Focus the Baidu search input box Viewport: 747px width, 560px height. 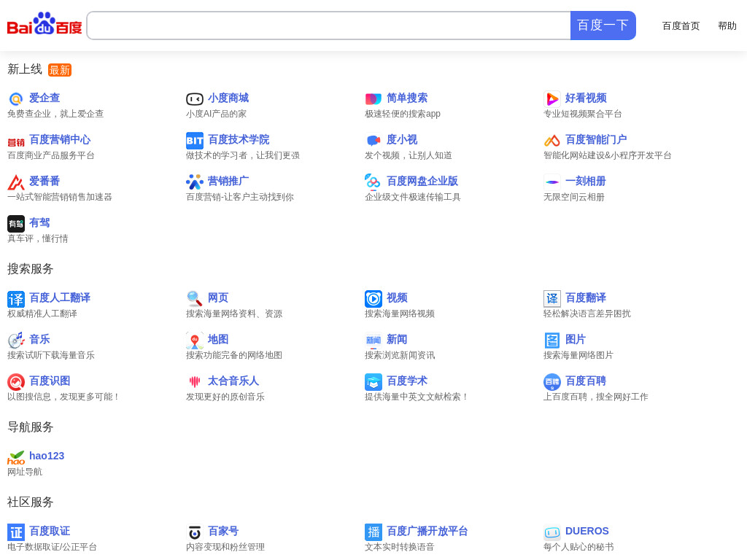(x=329, y=26)
